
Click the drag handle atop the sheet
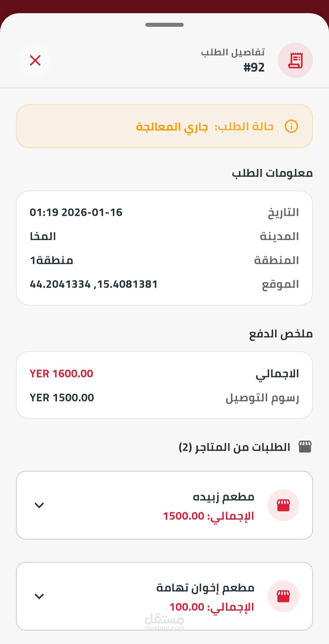coord(164,25)
